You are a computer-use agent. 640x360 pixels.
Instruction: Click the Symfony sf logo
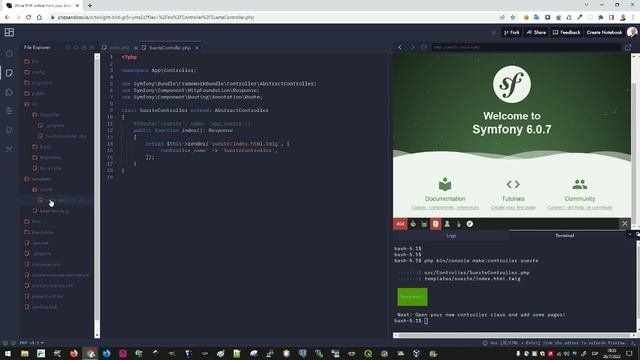pos(511,84)
